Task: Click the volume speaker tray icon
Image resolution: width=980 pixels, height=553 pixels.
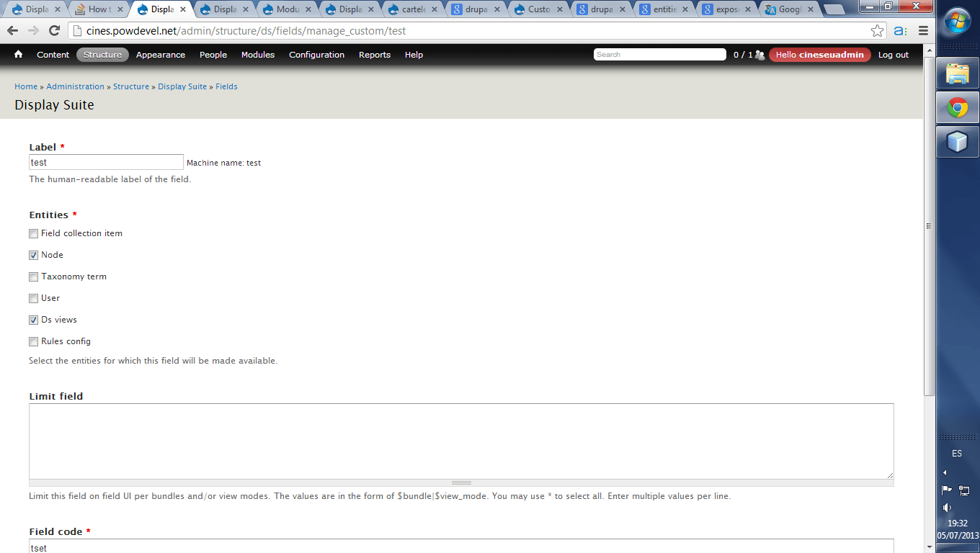Action: point(947,508)
